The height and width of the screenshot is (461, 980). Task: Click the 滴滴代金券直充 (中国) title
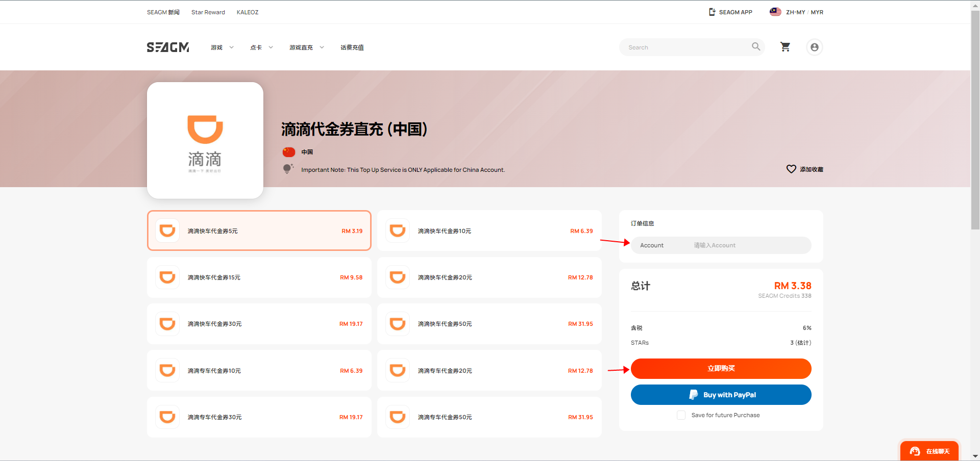354,130
